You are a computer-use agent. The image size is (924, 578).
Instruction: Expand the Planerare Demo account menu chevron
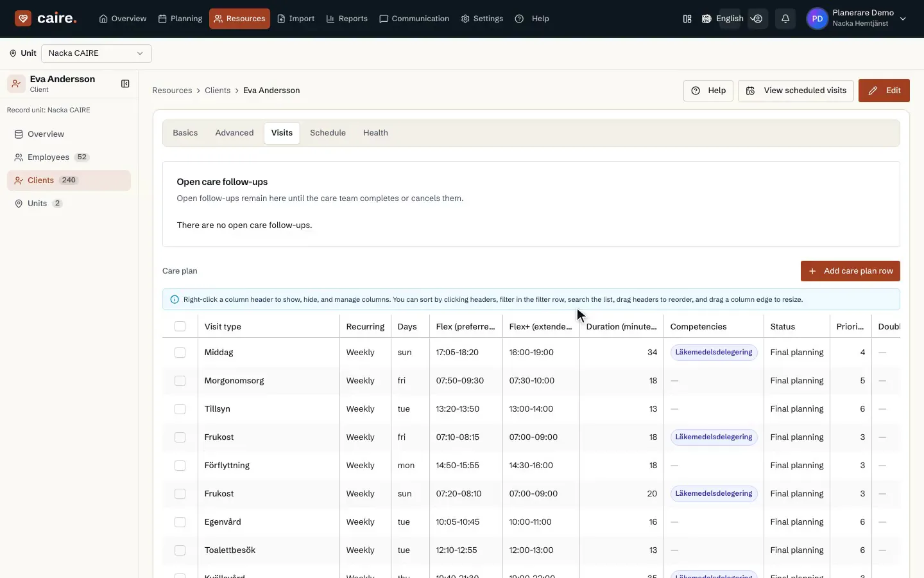click(903, 19)
